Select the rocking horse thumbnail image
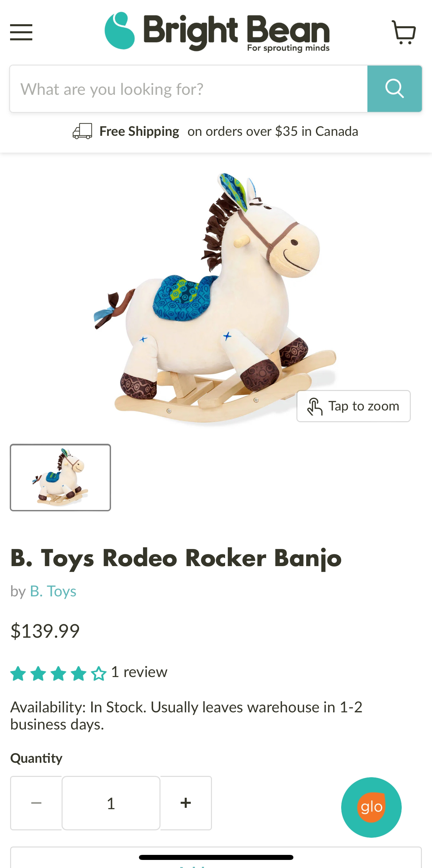The width and height of the screenshot is (432, 868). [x=60, y=477]
